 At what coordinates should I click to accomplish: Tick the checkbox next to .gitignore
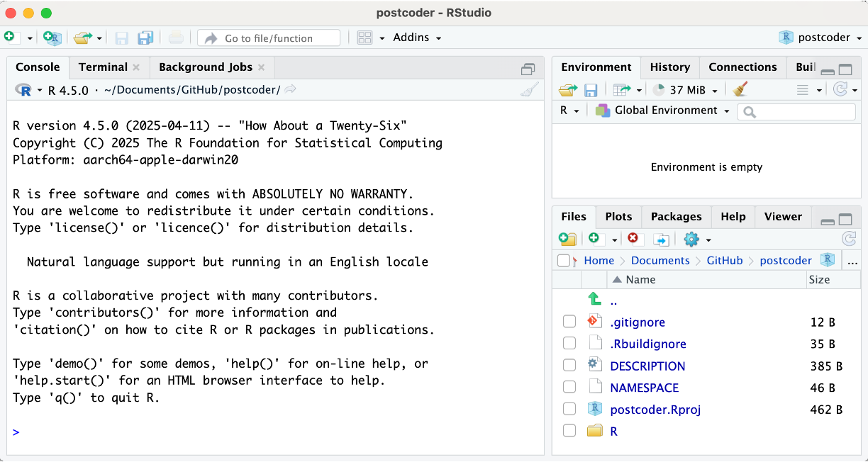pos(569,322)
